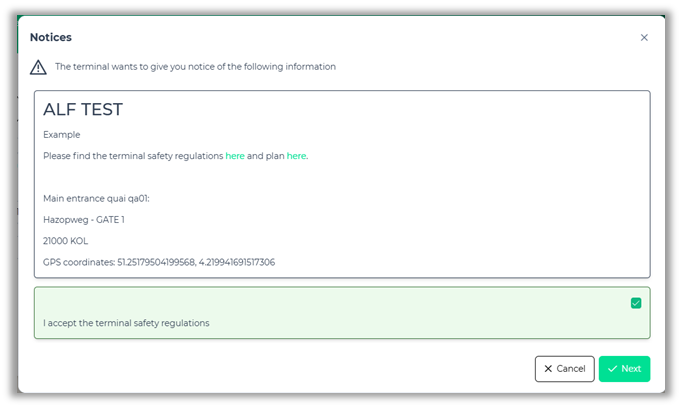
Task: Click the 'Notices' dialog title
Action: (50, 38)
